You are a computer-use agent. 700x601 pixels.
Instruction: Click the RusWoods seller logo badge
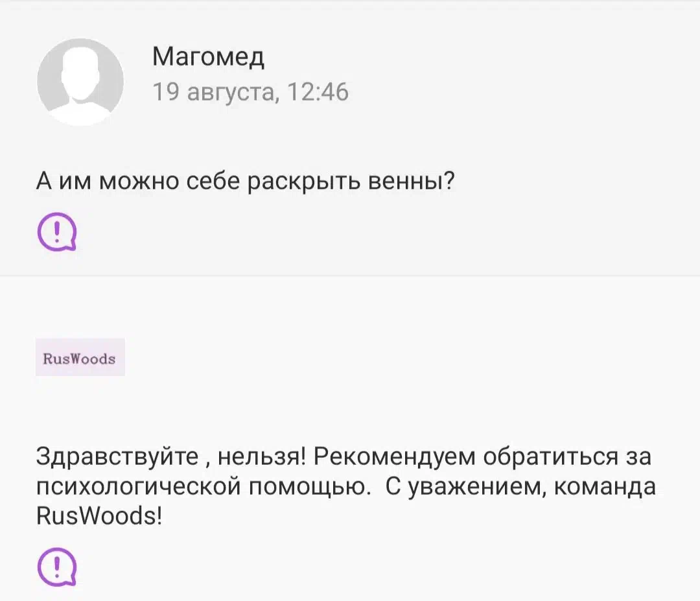80,358
